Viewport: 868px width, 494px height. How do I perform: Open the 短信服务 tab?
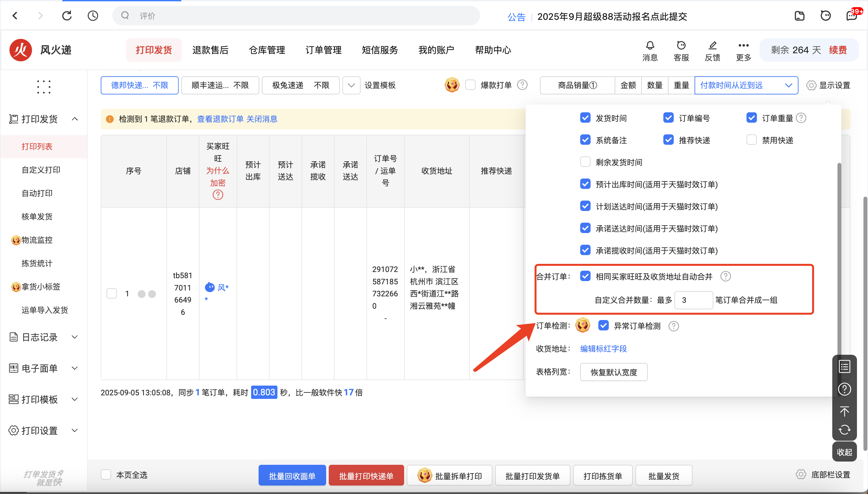[x=380, y=50]
